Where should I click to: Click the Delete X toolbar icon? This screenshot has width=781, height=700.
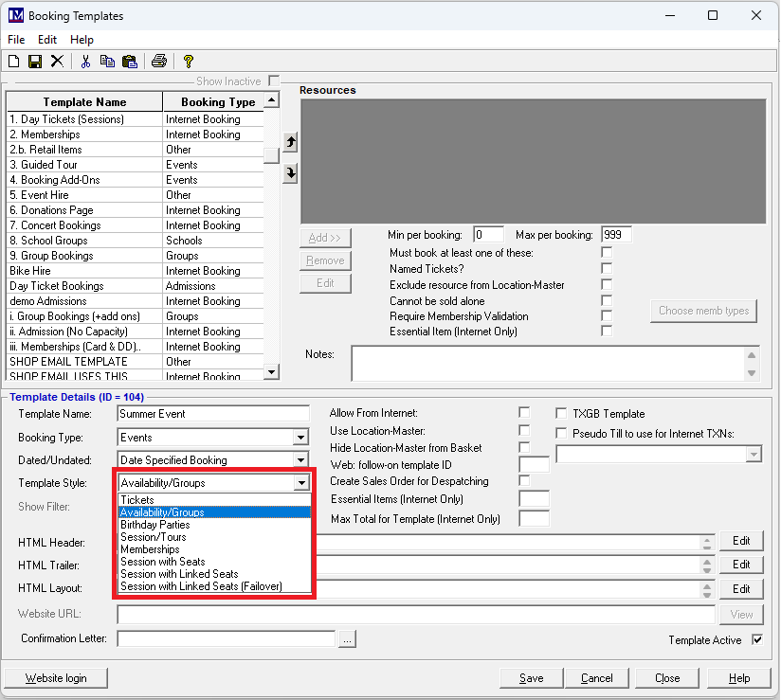[57, 62]
